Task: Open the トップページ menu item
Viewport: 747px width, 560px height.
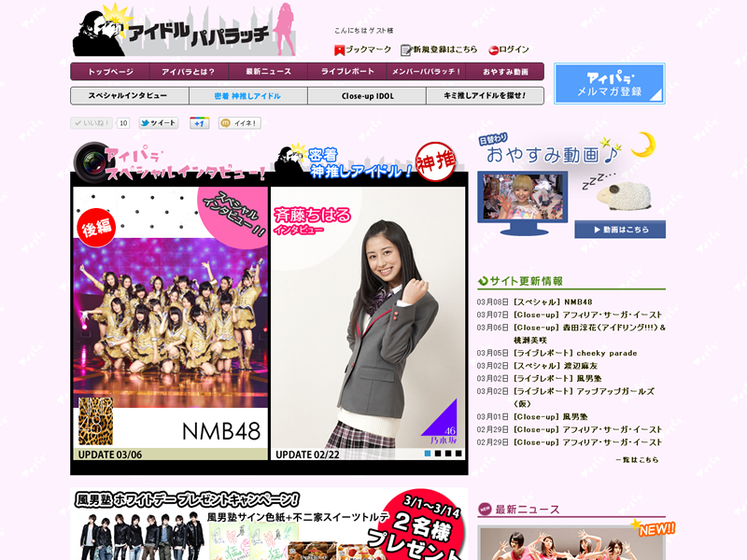Action: (x=111, y=72)
